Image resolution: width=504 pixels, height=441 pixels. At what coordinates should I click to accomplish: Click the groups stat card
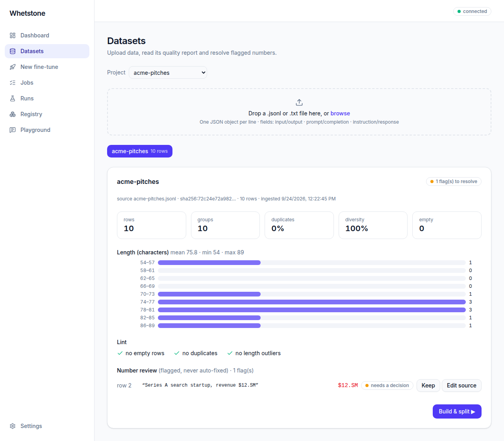(225, 225)
